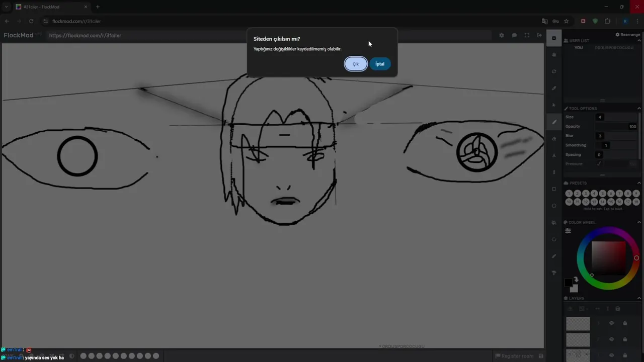The height and width of the screenshot is (362, 644).
Task: Click the save layer icon in Layers toolbar
Action: pyautogui.click(x=618, y=308)
